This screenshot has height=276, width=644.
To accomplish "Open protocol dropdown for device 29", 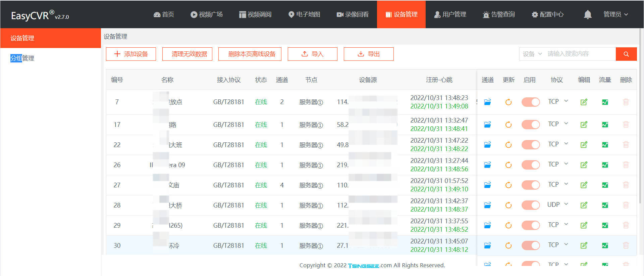I will pyautogui.click(x=558, y=225).
